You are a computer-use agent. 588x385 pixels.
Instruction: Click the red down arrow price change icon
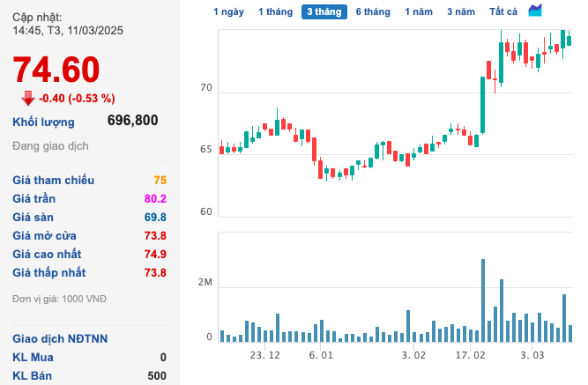click(x=28, y=97)
